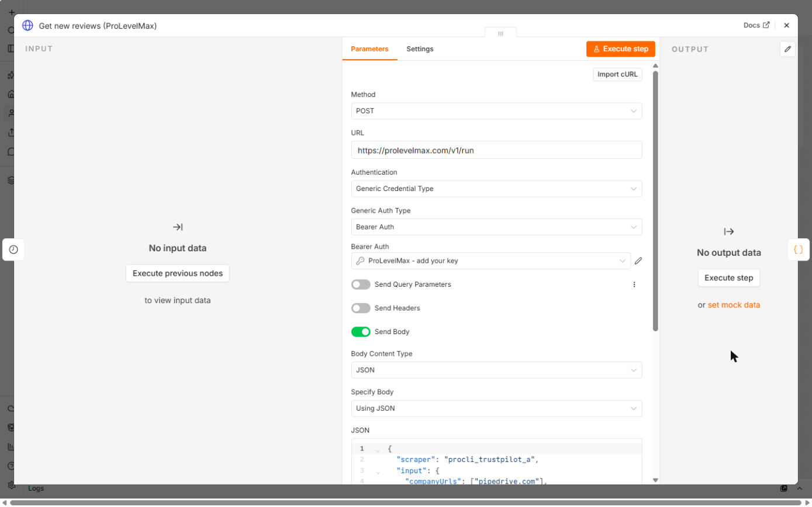Fold the JSON block on line 1
This screenshot has height=507, width=812.
point(378,449)
